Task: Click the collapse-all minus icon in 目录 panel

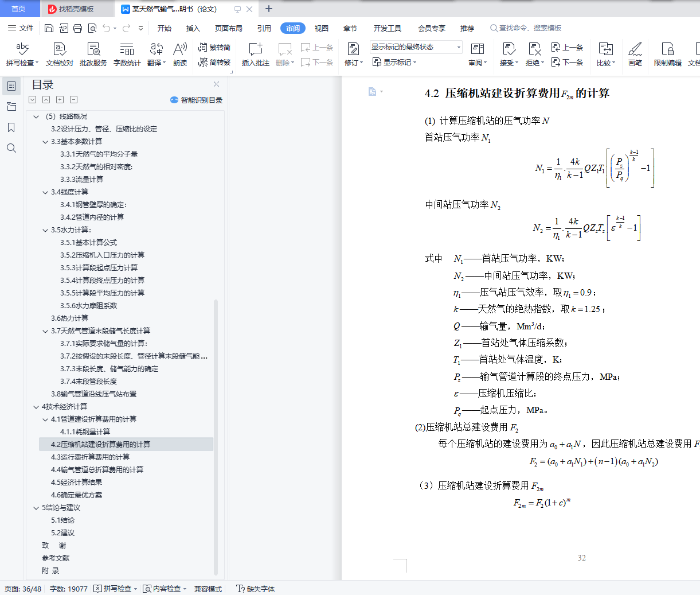Action: tap(73, 100)
